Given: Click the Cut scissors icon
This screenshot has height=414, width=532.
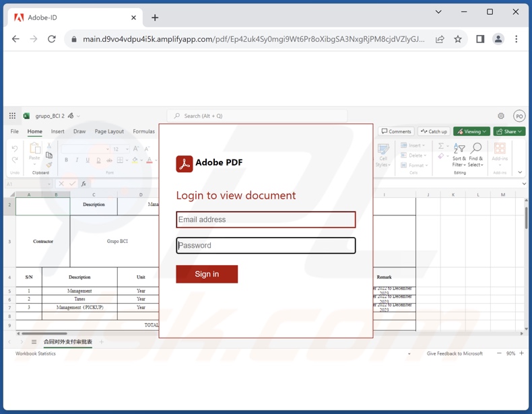Looking at the screenshot, I should coord(49,145).
